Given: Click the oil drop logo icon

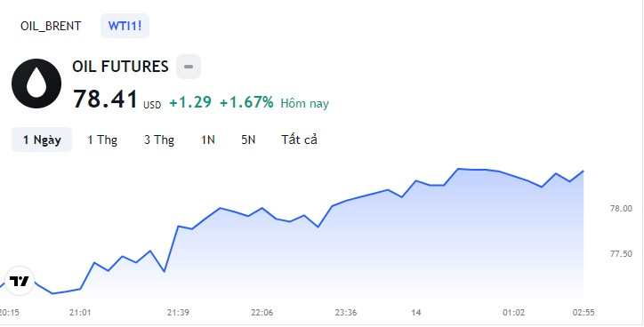Looking at the screenshot, I should 36,84.
